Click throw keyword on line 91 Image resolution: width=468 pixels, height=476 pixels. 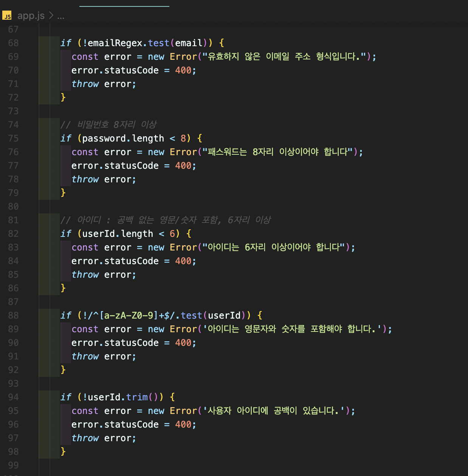click(85, 356)
